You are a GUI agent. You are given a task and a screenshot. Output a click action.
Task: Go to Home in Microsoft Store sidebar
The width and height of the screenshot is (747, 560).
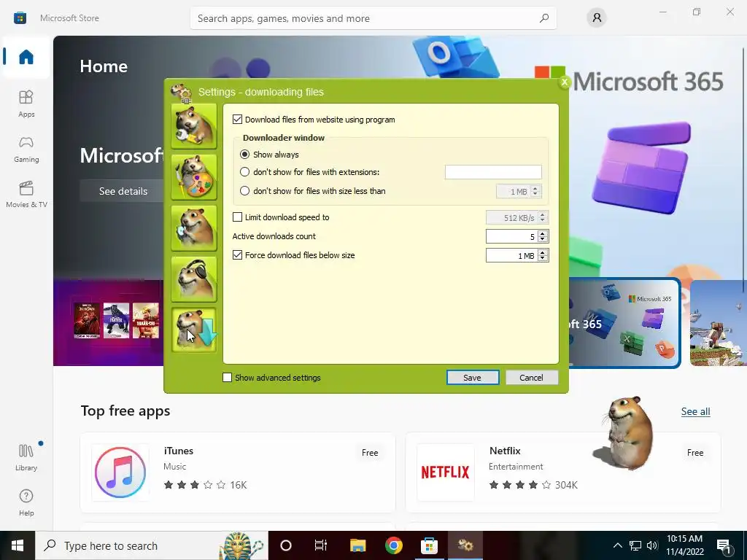pyautogui.click(x=26, y=57)
